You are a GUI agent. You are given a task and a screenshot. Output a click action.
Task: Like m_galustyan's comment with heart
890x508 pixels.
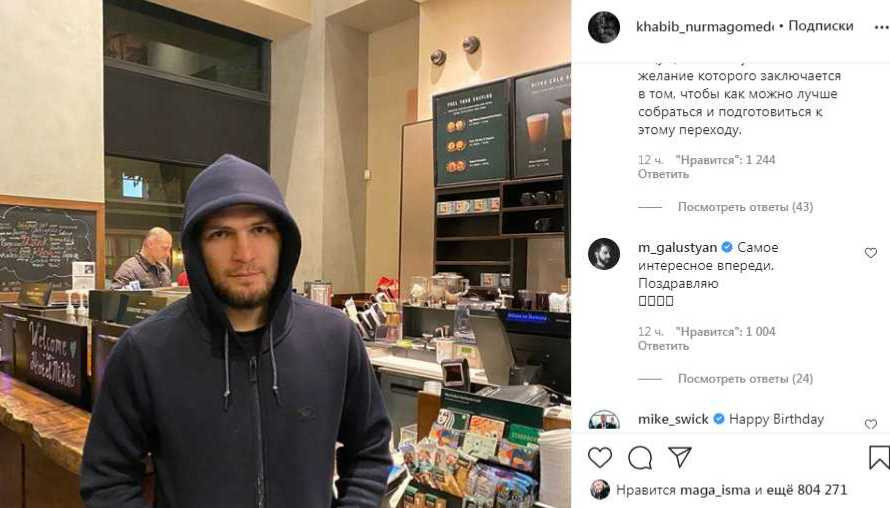click(871, 253)
